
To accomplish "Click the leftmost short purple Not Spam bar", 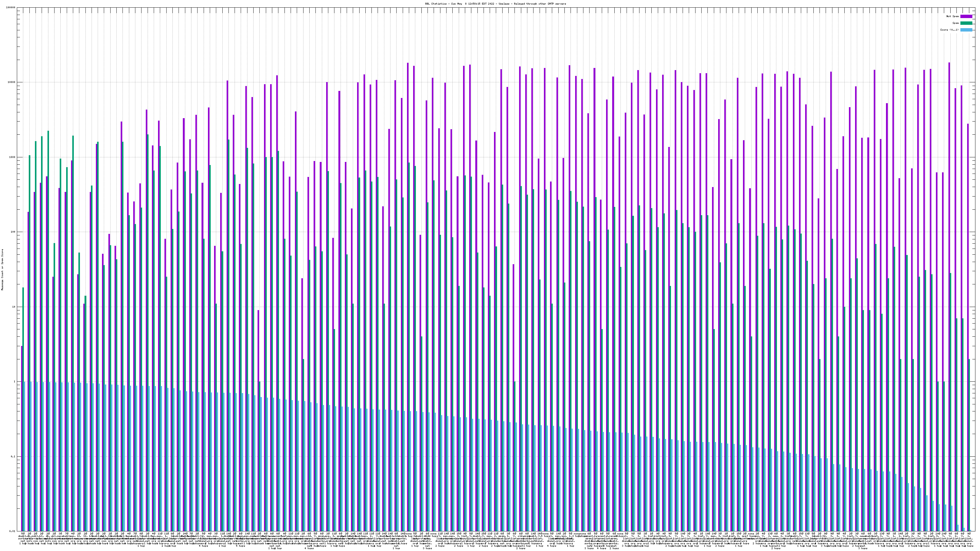I will [x=22, y=437].
